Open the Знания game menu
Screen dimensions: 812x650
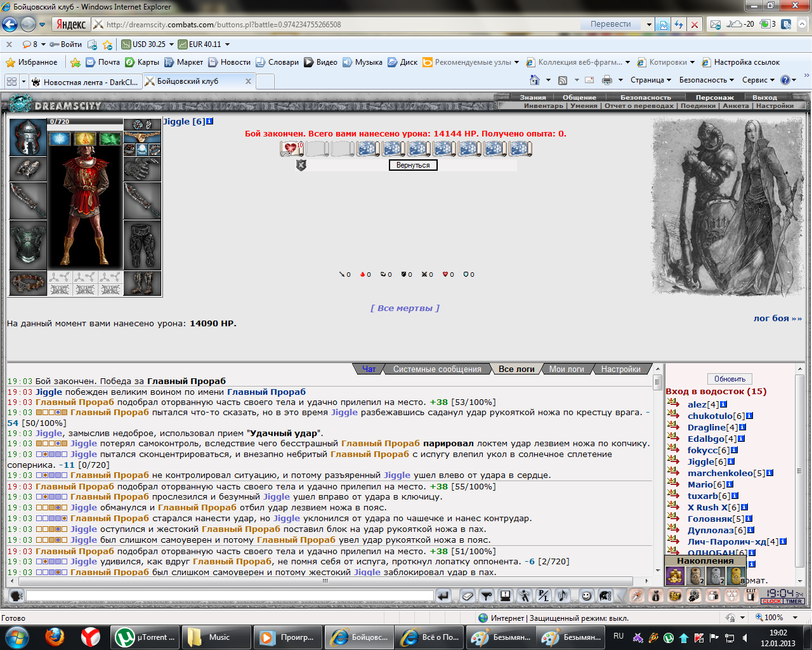[533, 97]
